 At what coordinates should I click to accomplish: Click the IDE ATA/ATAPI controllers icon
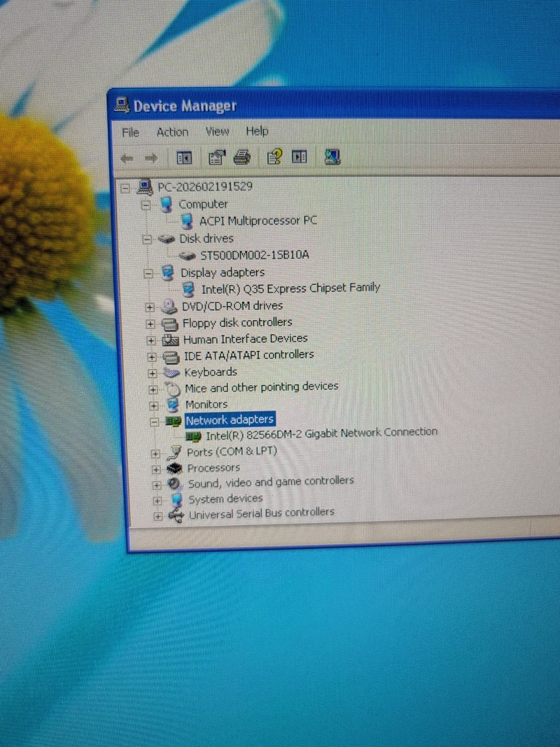[171, 357]
